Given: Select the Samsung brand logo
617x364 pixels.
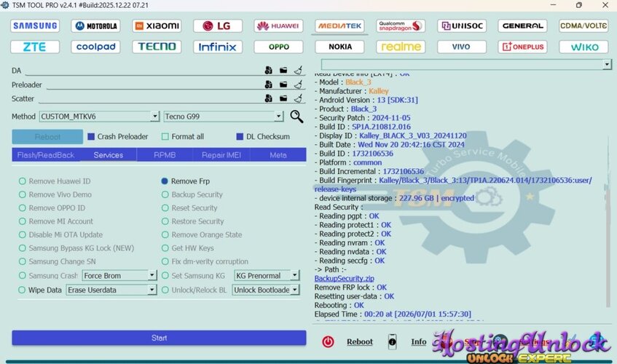Looking at the screenshot, I should click(x=35, y=26).
